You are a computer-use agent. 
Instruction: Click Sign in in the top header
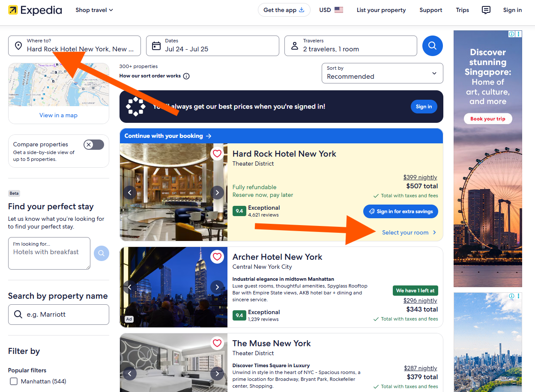click(x=513, y=10)
